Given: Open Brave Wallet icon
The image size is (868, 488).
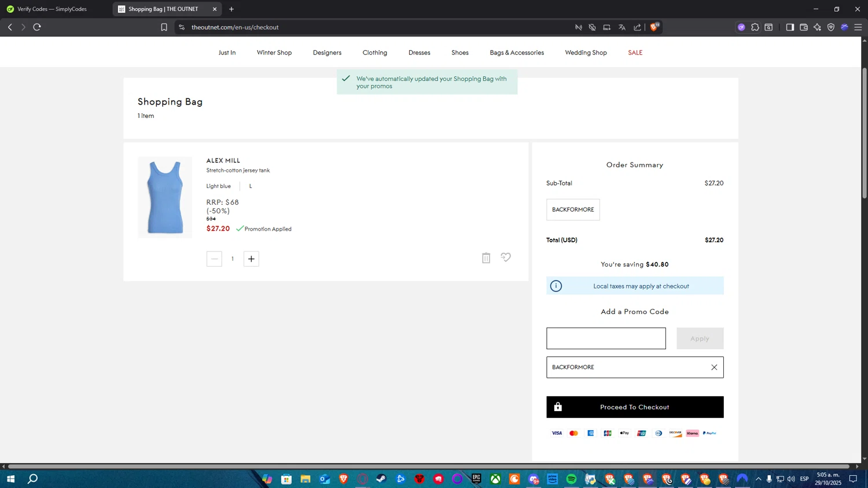Looking at the screenshot, I should point(804,27).
